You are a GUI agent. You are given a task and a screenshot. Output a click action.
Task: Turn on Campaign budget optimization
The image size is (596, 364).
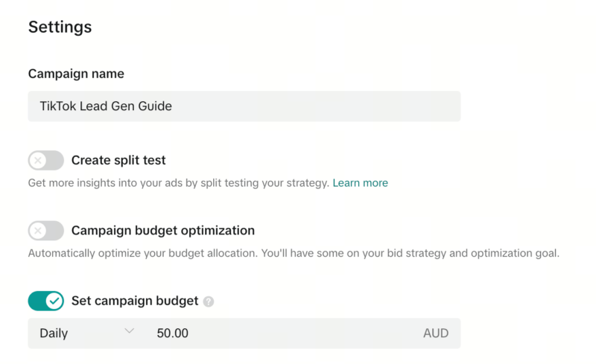[46, 231]
